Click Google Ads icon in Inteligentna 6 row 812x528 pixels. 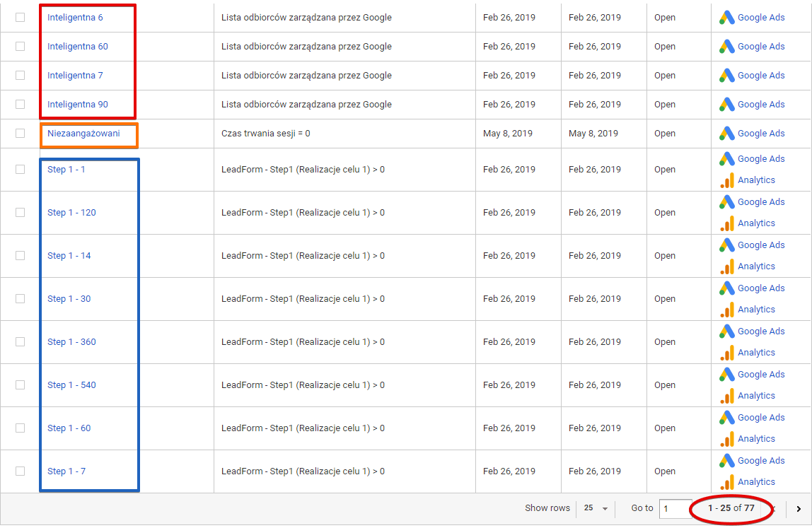[x=726, y=18]
